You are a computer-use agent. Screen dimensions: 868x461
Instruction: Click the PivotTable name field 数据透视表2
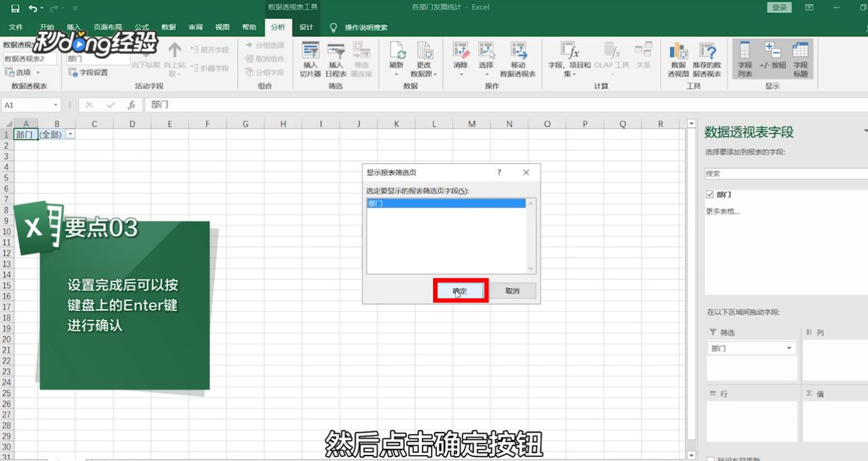point(31,59)
